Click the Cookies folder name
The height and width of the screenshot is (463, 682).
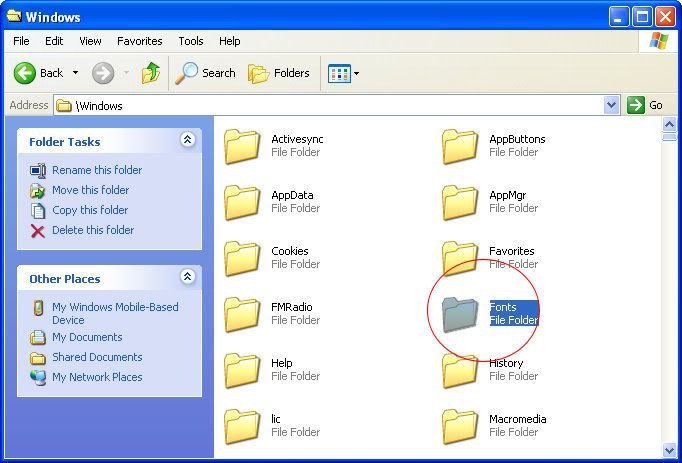pos(290,251)
